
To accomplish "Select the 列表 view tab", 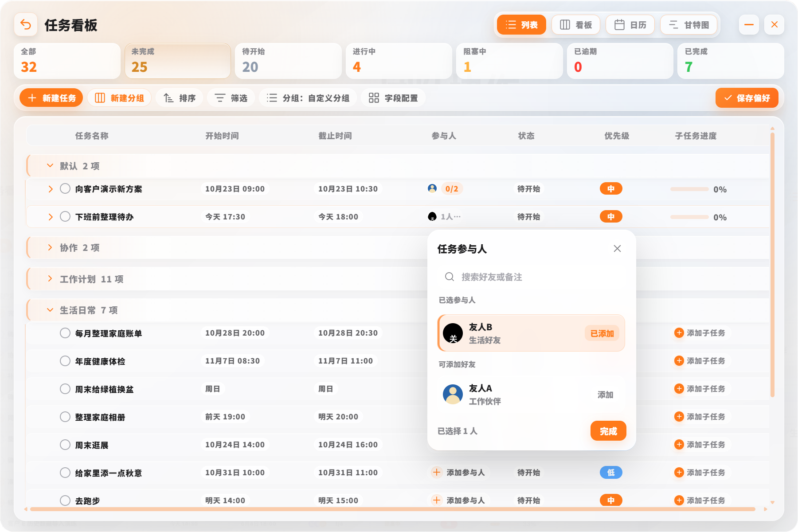I will click(x=521, y=25).
